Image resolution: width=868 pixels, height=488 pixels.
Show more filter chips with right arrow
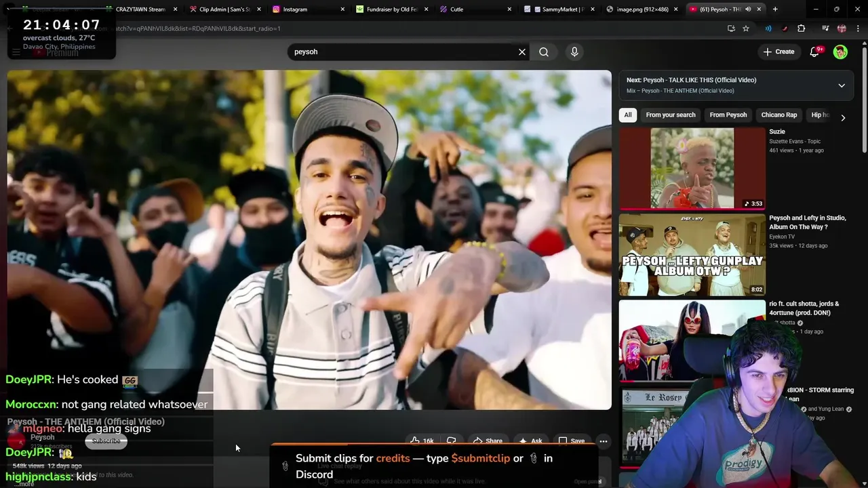(x=843, y=117)
